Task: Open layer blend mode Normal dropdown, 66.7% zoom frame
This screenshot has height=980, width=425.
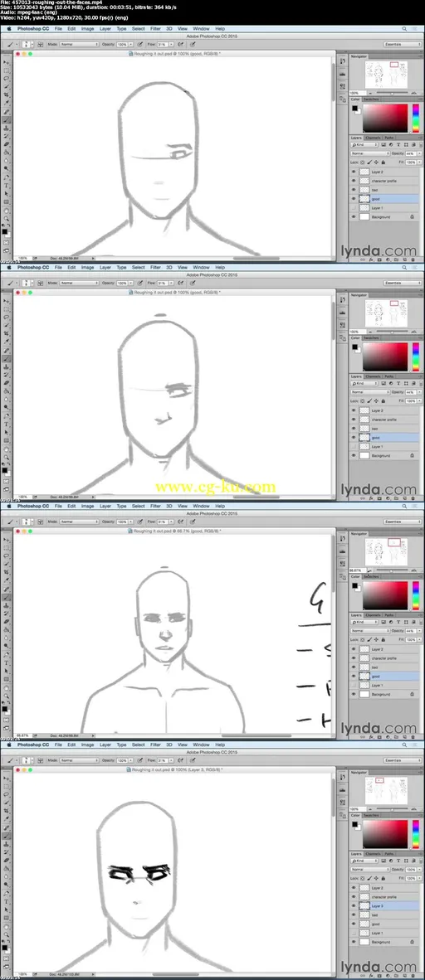Action: [370, 631]
